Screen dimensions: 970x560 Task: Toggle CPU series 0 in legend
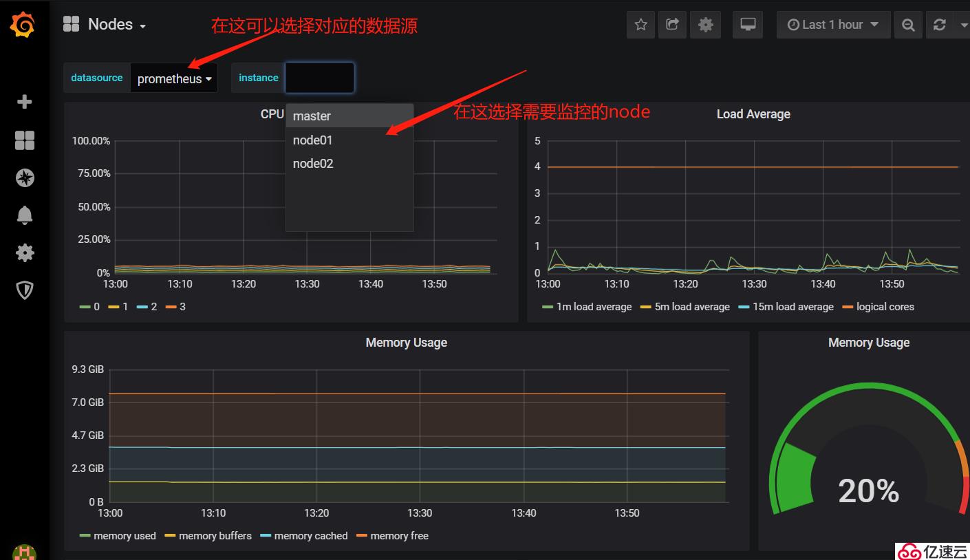point(90,307)
